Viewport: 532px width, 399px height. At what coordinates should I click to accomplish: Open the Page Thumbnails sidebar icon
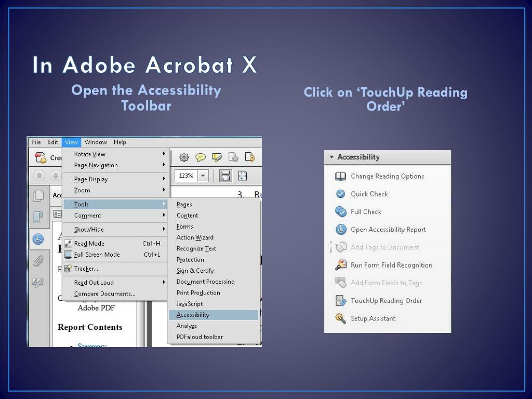[38, 196]
